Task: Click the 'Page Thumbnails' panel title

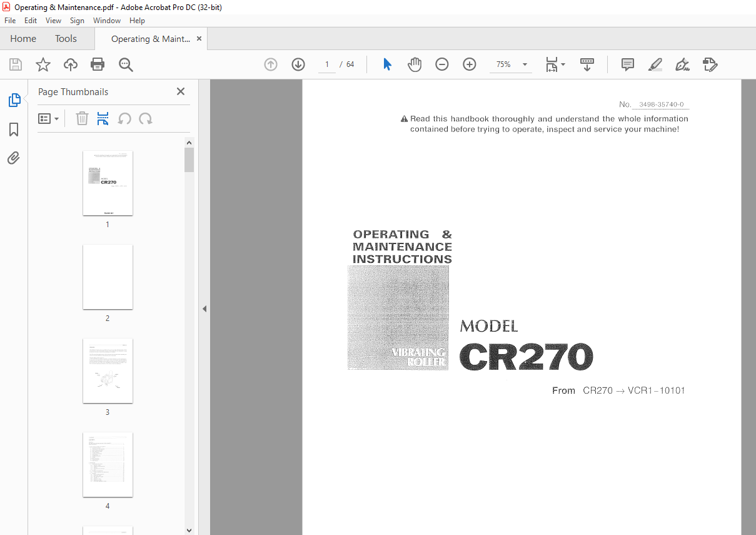Action: pyautogui.click(x=73, y=92)
